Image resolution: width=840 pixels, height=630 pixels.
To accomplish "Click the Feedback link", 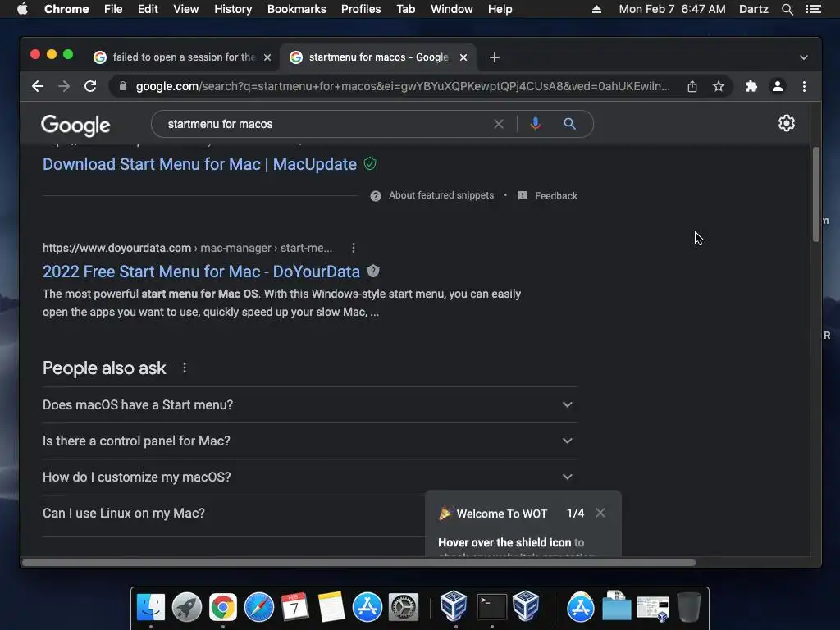I will point(556,196).
